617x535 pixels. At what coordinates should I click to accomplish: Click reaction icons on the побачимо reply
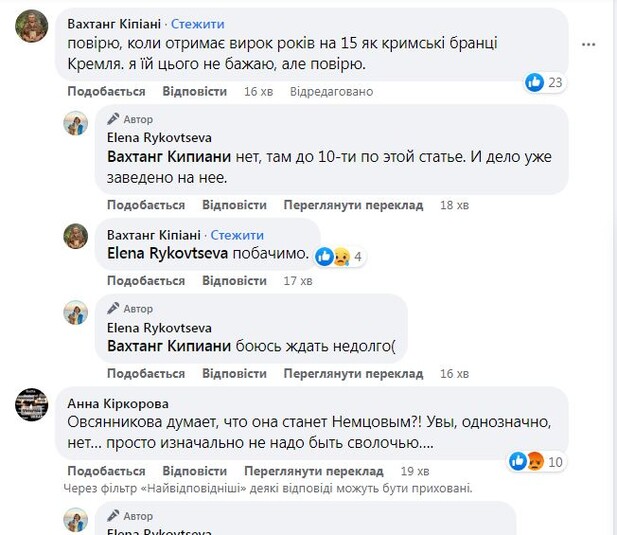332,256
